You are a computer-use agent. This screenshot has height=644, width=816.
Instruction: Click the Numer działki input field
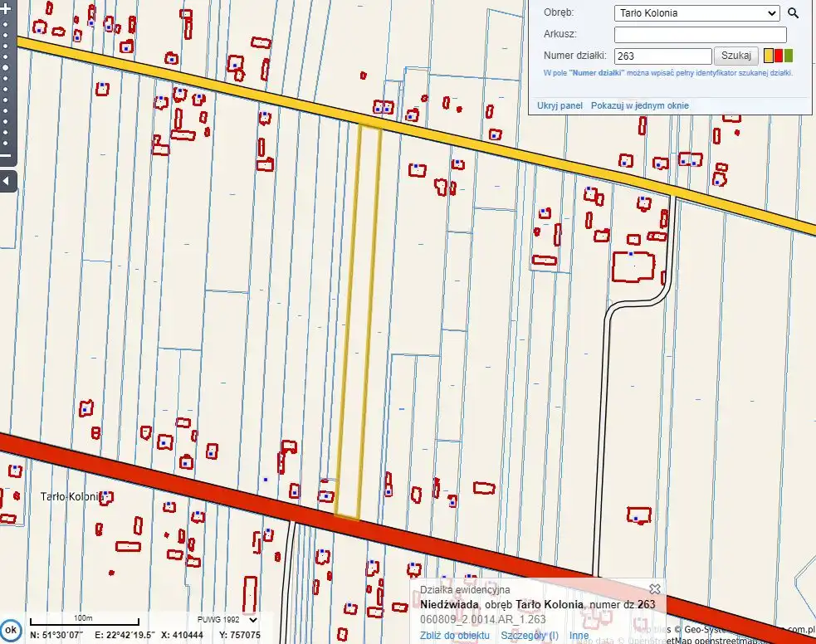(x=662, y=56)
